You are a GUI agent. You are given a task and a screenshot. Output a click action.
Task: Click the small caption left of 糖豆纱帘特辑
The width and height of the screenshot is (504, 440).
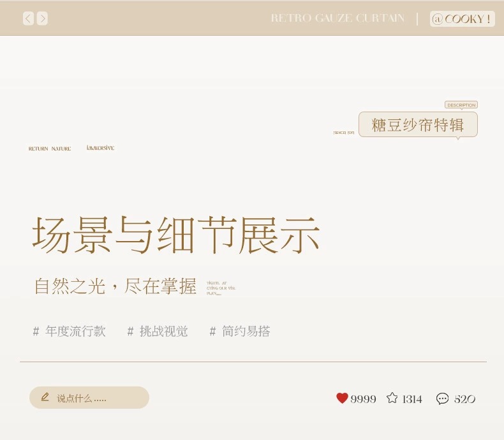344,133
